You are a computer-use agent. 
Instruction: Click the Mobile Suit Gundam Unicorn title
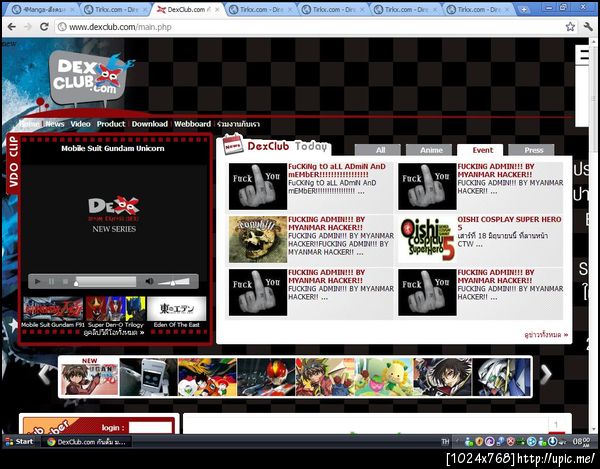(x=113, y=148)
